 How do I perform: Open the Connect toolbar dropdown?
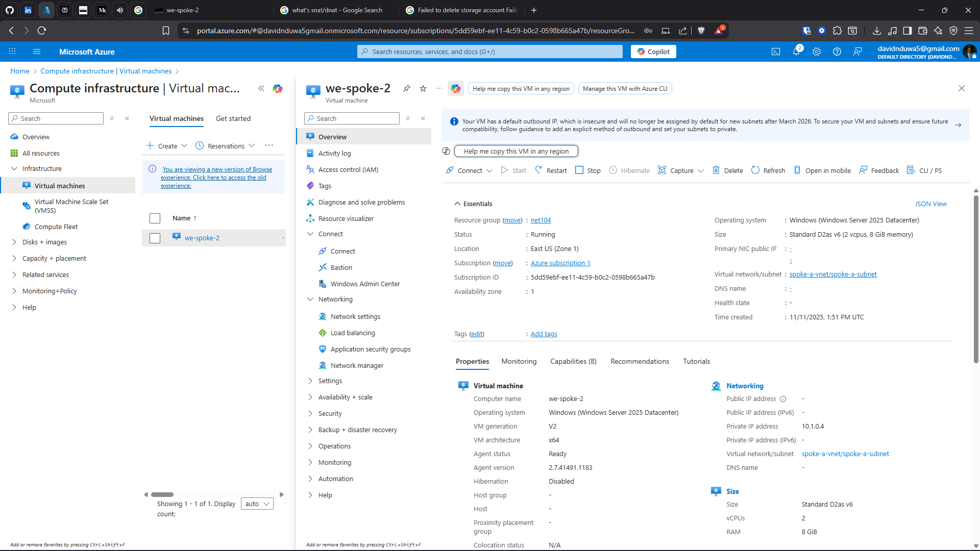tap(469, 170)
